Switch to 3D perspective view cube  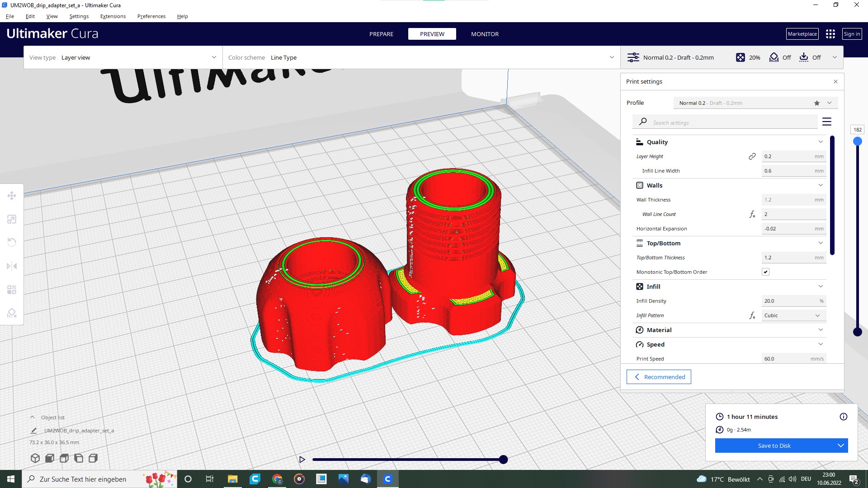pos(35,458)
